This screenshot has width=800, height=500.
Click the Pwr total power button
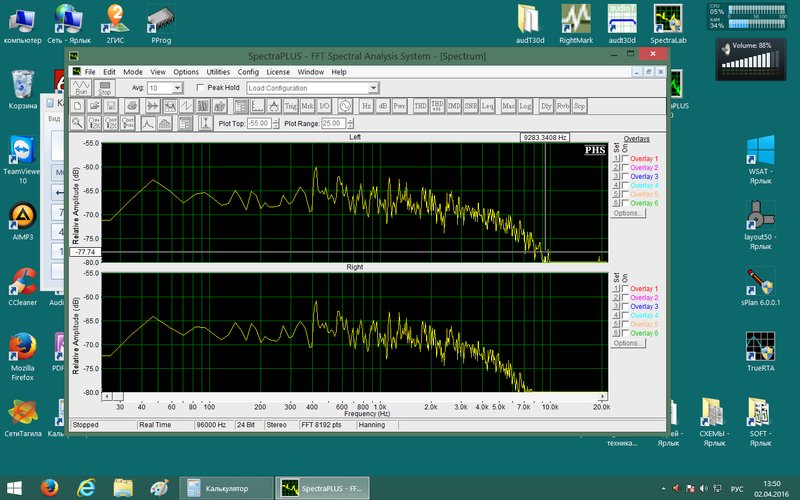(x=399, y=106)
